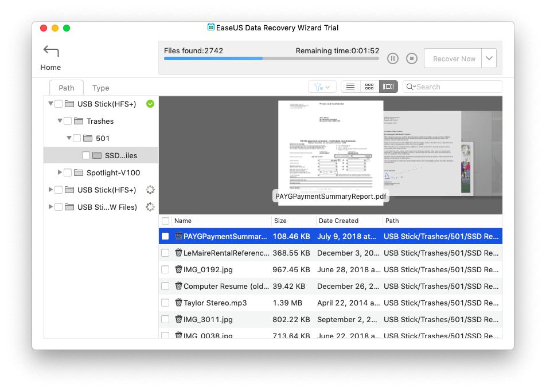The height and width of the screenshot is (392, 546).
Task: Select the SSD...iles folder icon
Action: 97,155
